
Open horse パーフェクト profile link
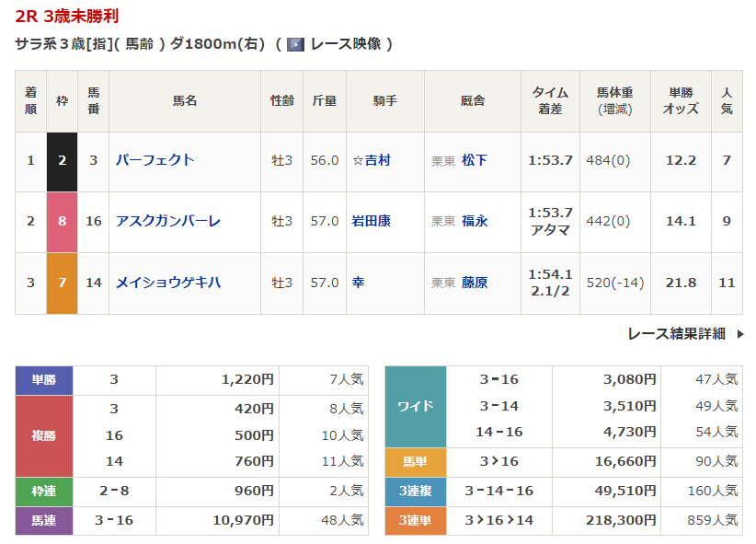(x=155, y=160)
